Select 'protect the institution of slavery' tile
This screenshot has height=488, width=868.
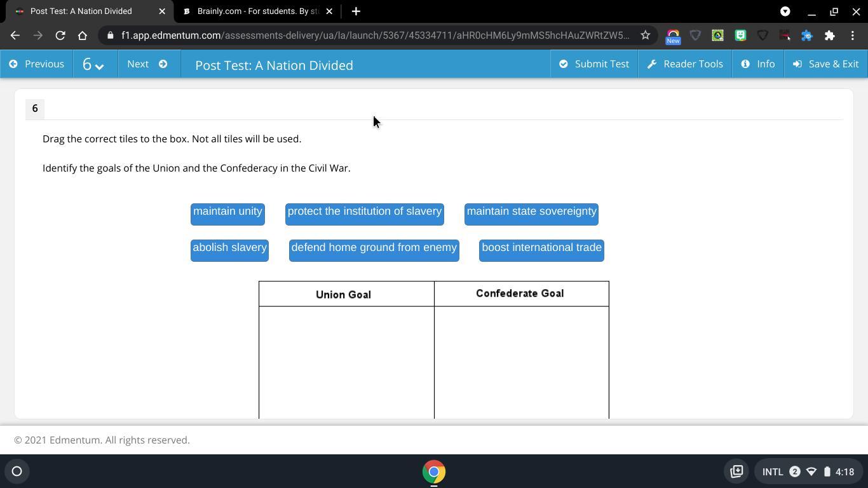(365, 213)
